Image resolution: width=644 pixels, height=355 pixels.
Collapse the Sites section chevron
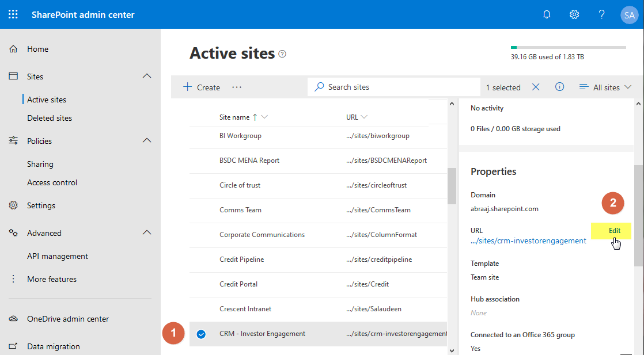click(x=147, y=76)
